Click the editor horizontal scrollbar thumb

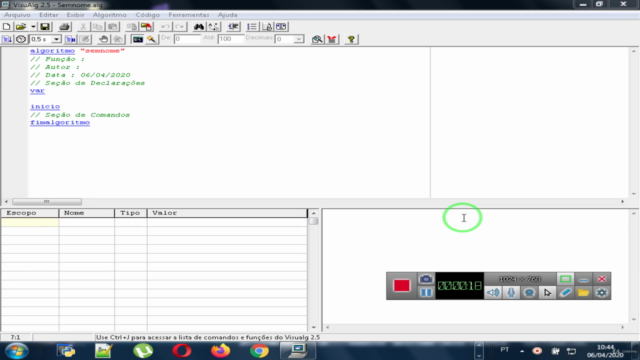coord(47,202)
